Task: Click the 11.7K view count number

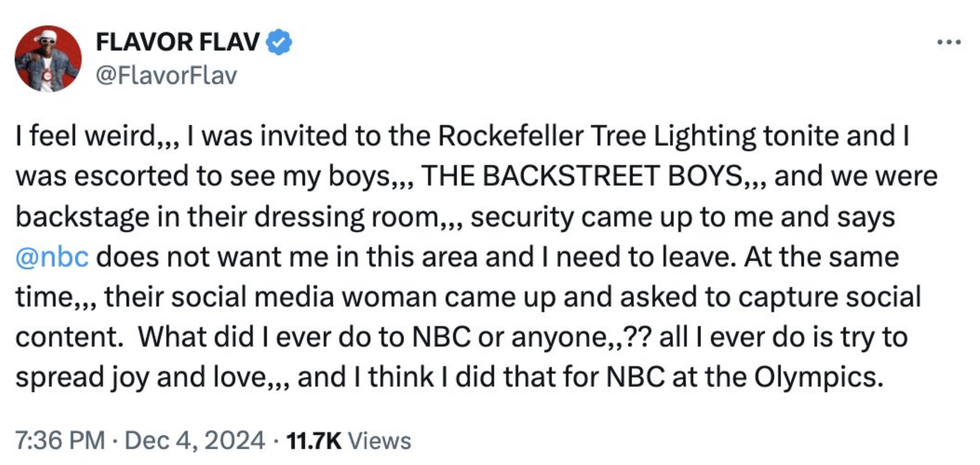Action: click(x=316, y=440)
